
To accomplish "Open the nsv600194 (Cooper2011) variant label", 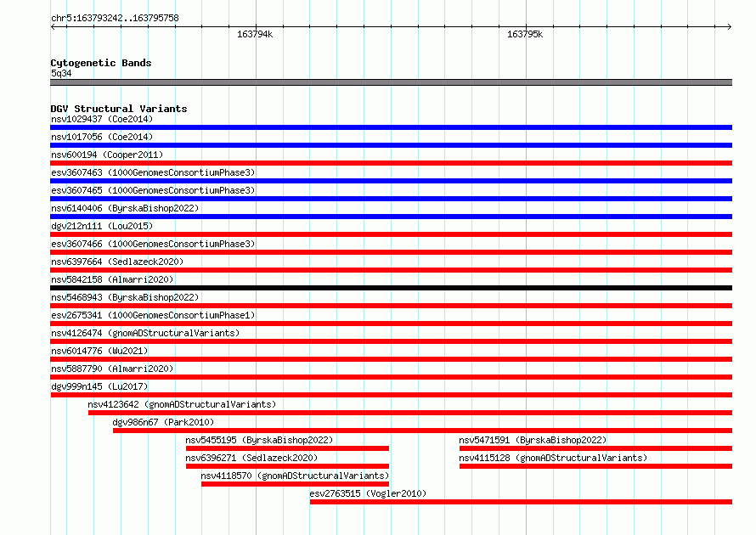I will click(x=107, y=155).
